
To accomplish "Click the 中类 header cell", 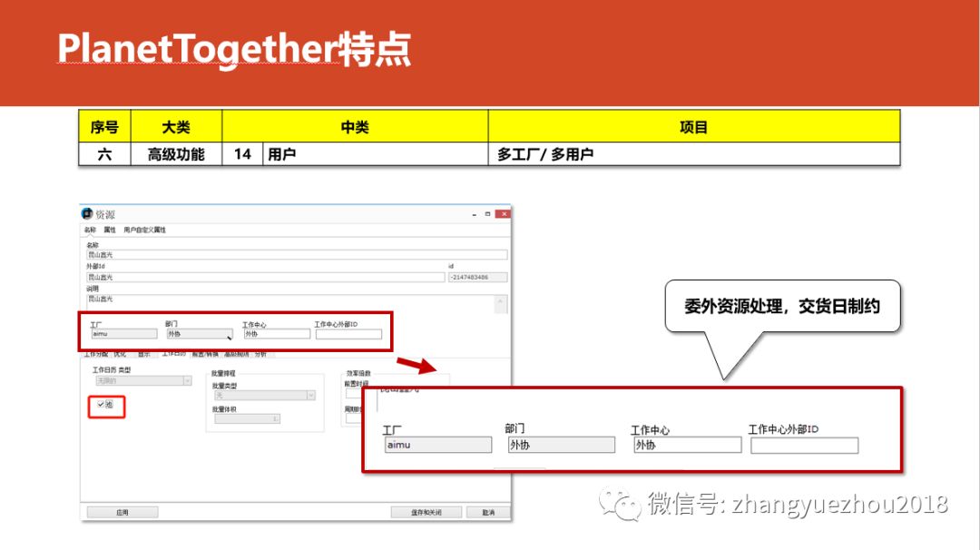I will tap(355, 127).
